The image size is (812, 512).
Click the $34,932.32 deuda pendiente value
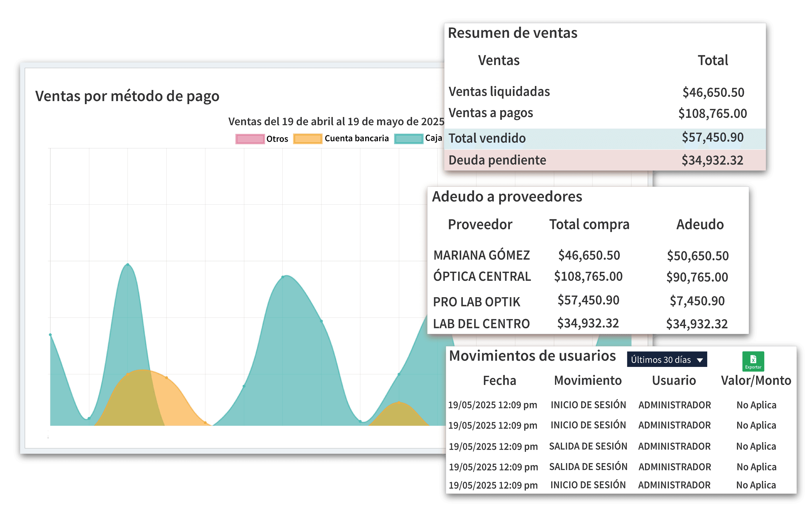click(x=712, y=160)
